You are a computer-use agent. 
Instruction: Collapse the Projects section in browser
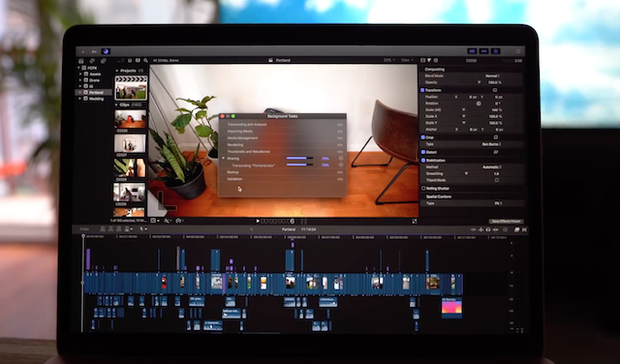[x=116, y=71]
